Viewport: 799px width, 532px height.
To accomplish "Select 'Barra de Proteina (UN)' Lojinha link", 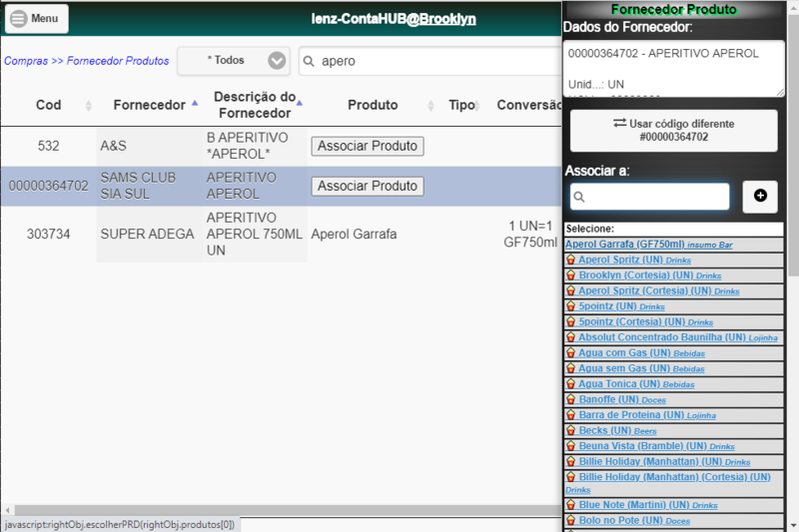I will click(x=647, y=415).
